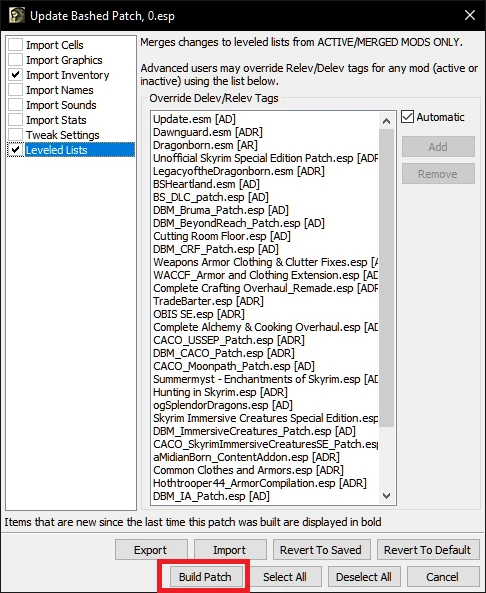The image size is (486, 593).
Task: Select WACCF_Armor and Clothing Extension.esp
Action: point(266,275)
